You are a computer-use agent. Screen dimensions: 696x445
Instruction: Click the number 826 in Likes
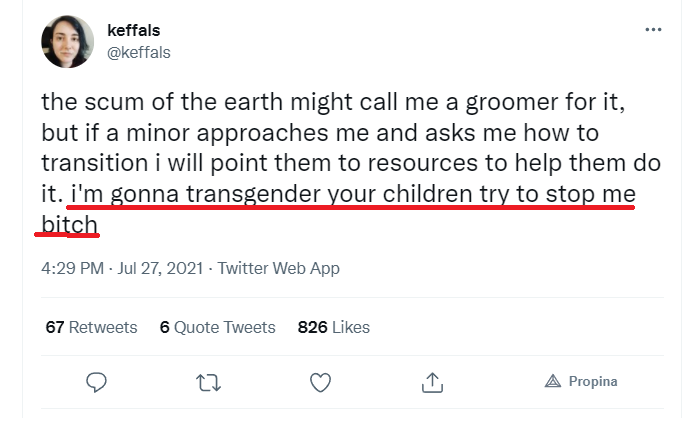(x=312, y=327)
